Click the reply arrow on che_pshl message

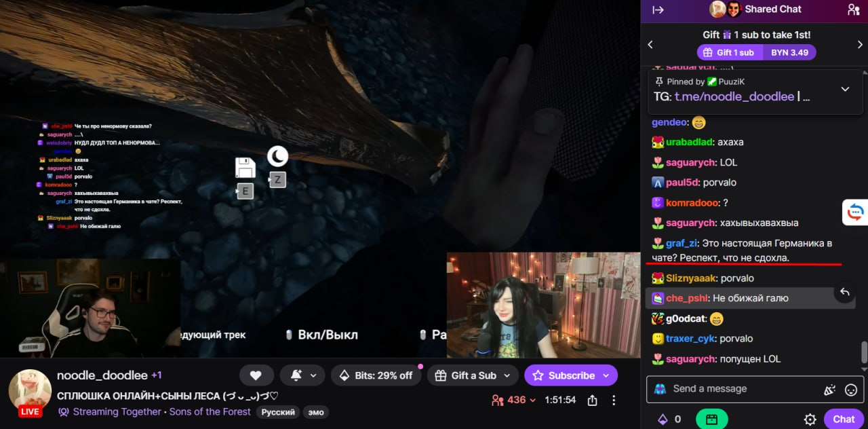845,292
